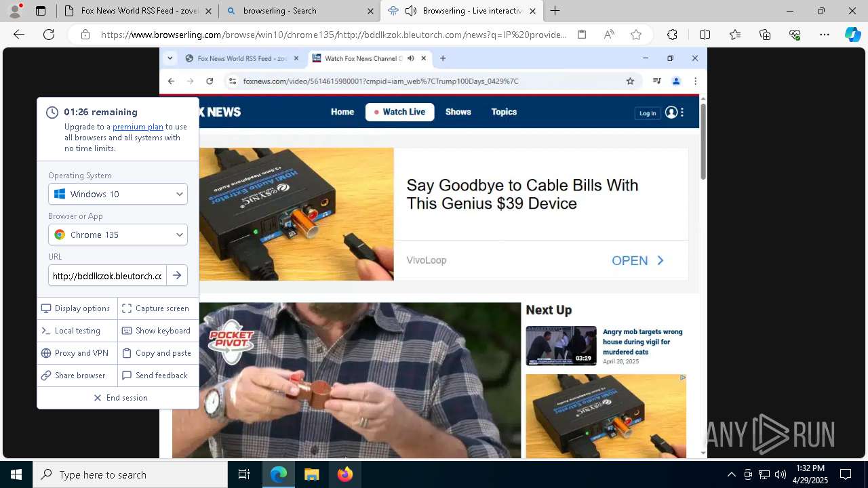The height and width of the screenshot is (488, 868).
Task: Open Firefox from taskbar
Action: click(x=345, y=474)
